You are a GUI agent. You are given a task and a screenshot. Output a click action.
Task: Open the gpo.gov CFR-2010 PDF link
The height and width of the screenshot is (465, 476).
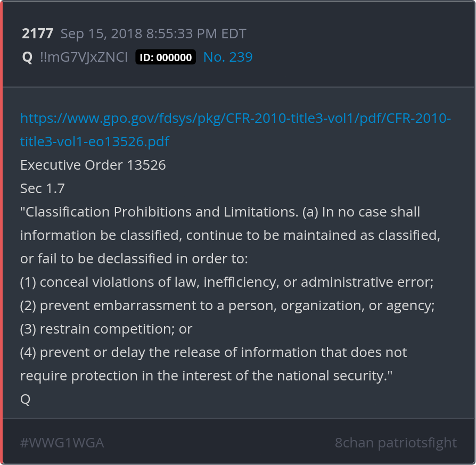[x=235, y=118]
